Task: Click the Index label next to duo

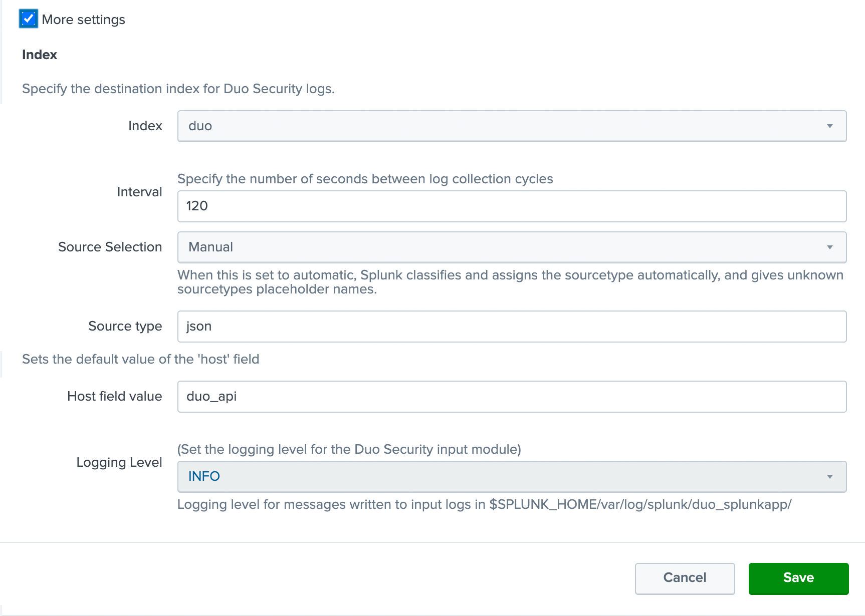Action: [145, 126]
